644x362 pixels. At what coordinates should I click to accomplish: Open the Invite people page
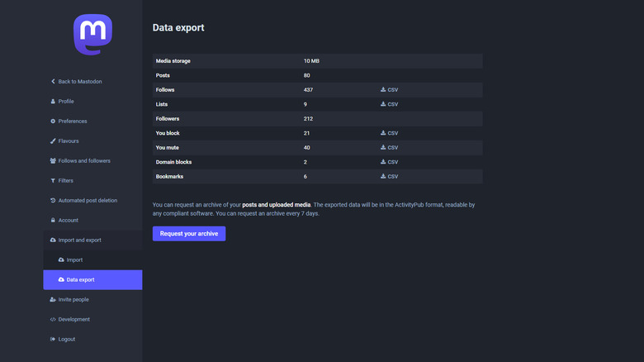click(92, 299)
